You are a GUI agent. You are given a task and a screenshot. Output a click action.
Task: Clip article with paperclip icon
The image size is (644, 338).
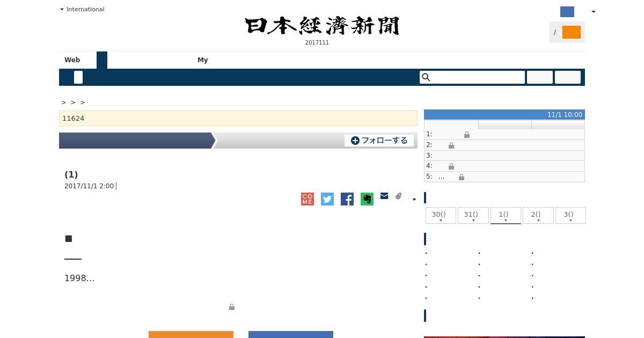pyautogui.click(x=399, y=196)
